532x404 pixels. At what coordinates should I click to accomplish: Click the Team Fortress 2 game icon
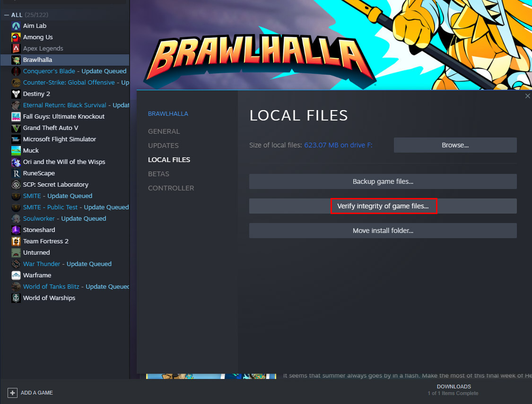pyautogui.click(x=16, y=241)
